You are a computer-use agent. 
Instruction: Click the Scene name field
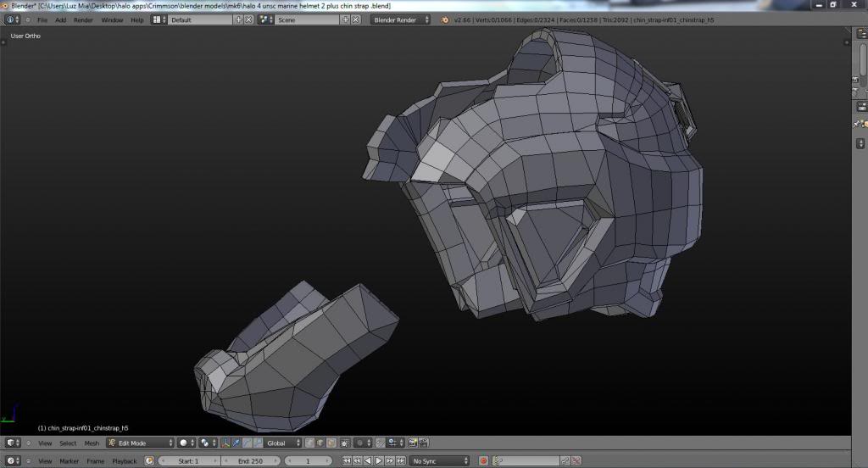[x=307, y=19]
